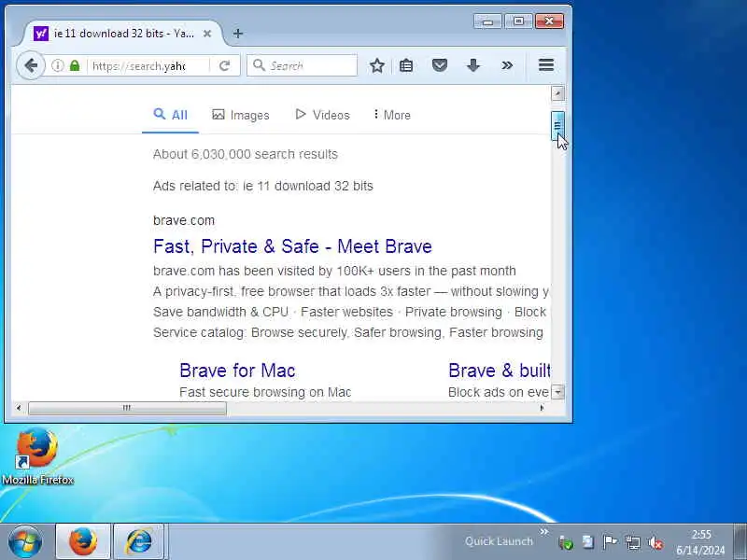Screen dimensions: 747x560
Task: Open the network tray icon
Action: tap(633, 542)
